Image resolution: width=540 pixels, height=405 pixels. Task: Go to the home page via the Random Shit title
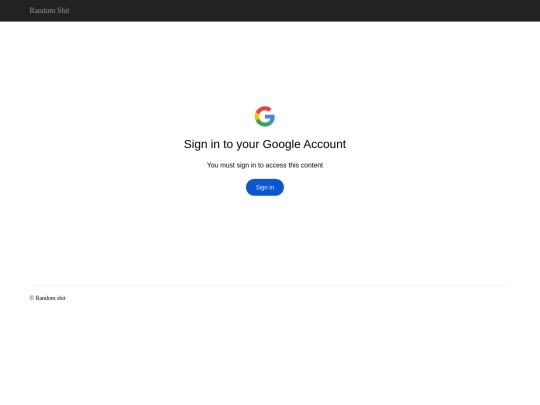(x=49, y=11)
